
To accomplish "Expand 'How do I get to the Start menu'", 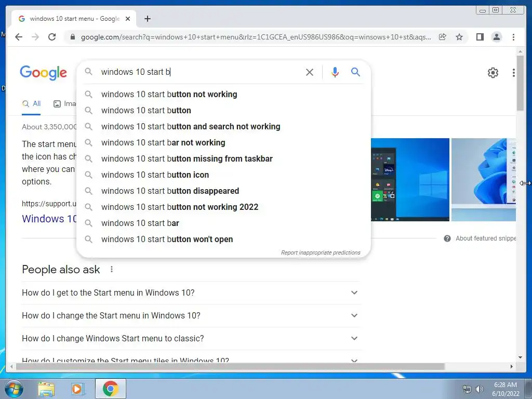I will click(x=190, y=292).
